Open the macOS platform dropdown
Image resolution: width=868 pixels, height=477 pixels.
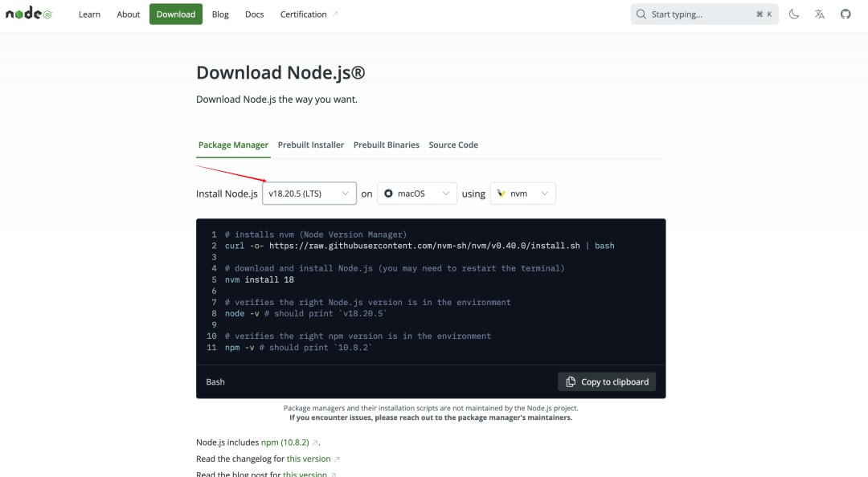click(x=417, y=194)
